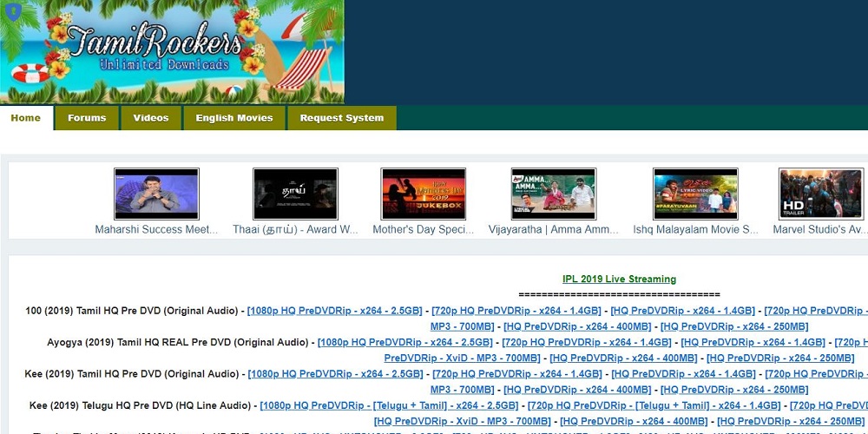Click the 400MB link under Ayogya
Screen dimensions: 868x434
tap(623, 358)
